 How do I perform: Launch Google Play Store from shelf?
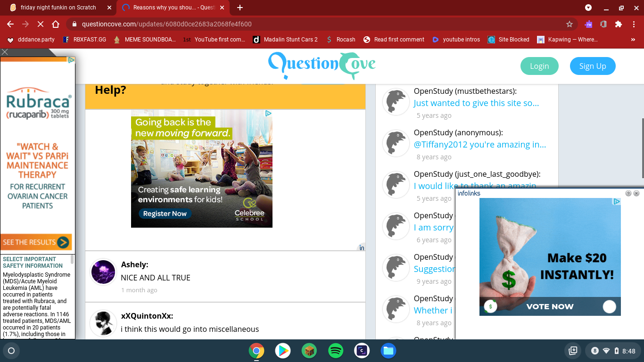tap(283, 351)
